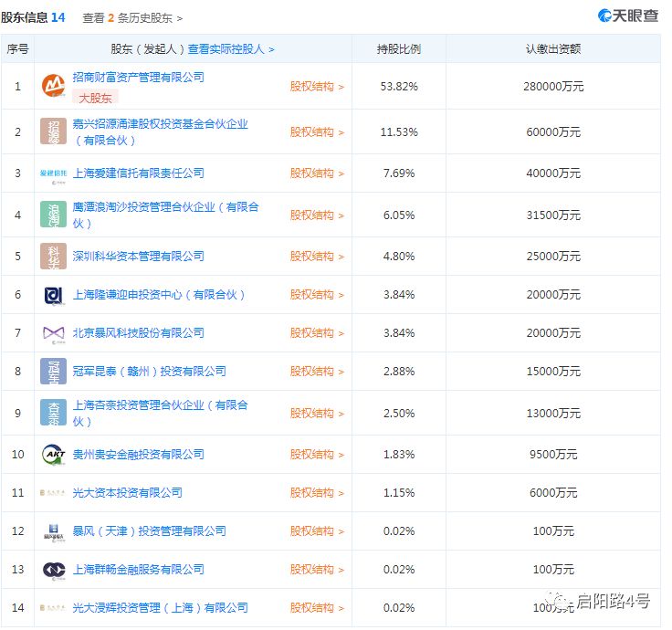Screen dimensions: 672x630
Task: Open 嘉兴招源涌津股权投资基金合伙企业 link
Action: (160, 132)
